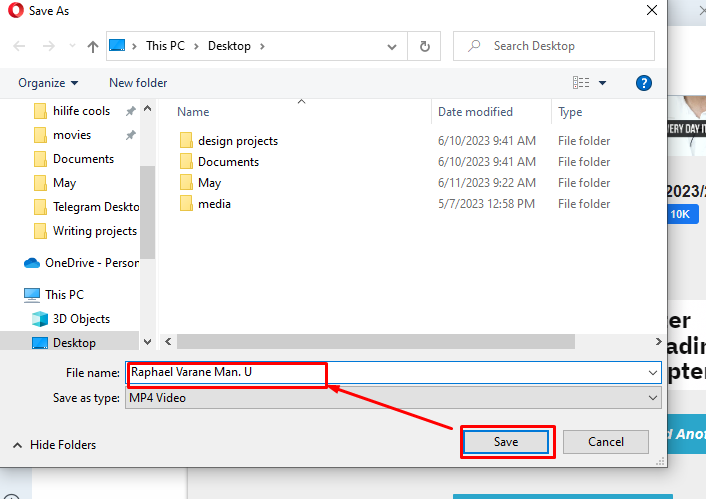
Task: Click sidebar scroll down arrow
Action: tap(147, 342)
